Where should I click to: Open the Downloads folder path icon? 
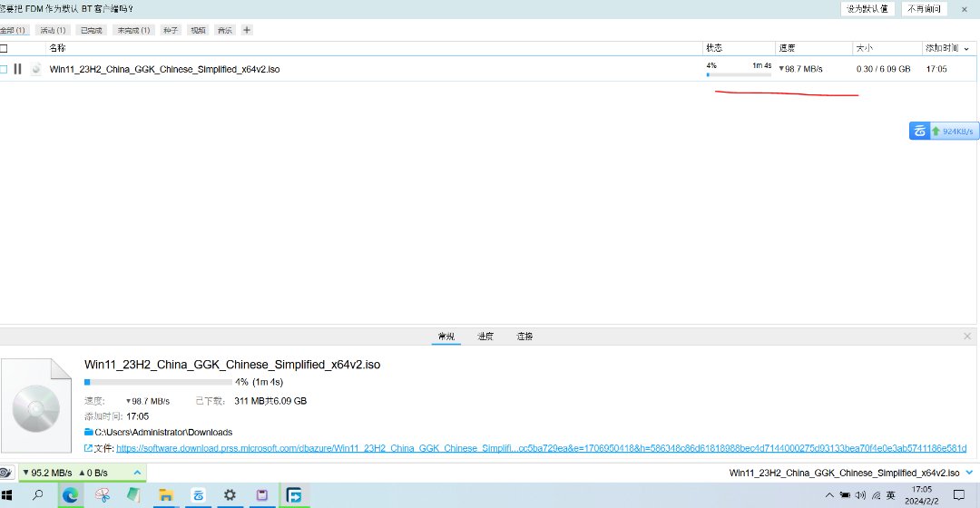(89, 432)
